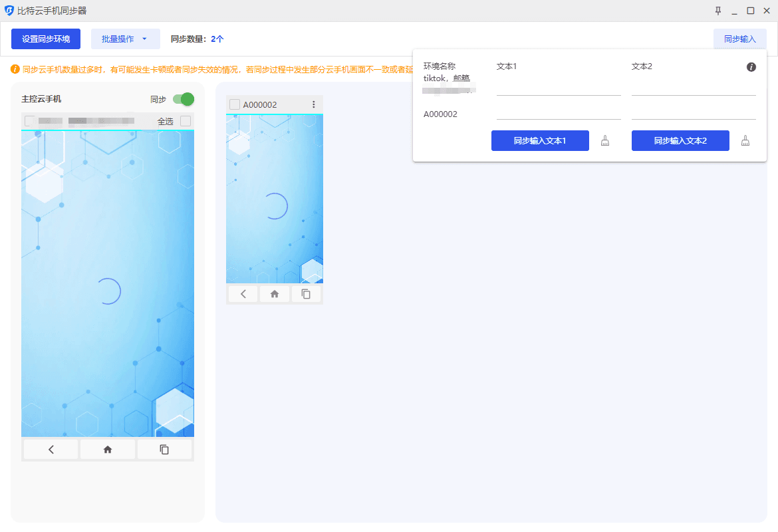Click the A000002 label in input panel

(x=440, y=114)
